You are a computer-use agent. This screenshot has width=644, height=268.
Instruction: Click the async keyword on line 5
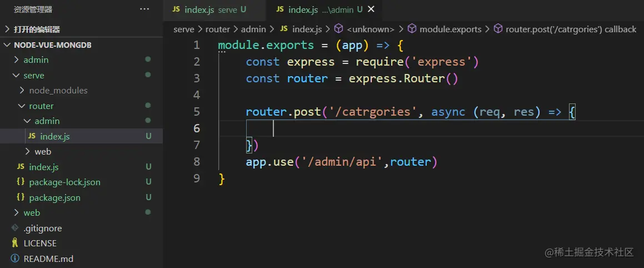(x=448, y=112)
